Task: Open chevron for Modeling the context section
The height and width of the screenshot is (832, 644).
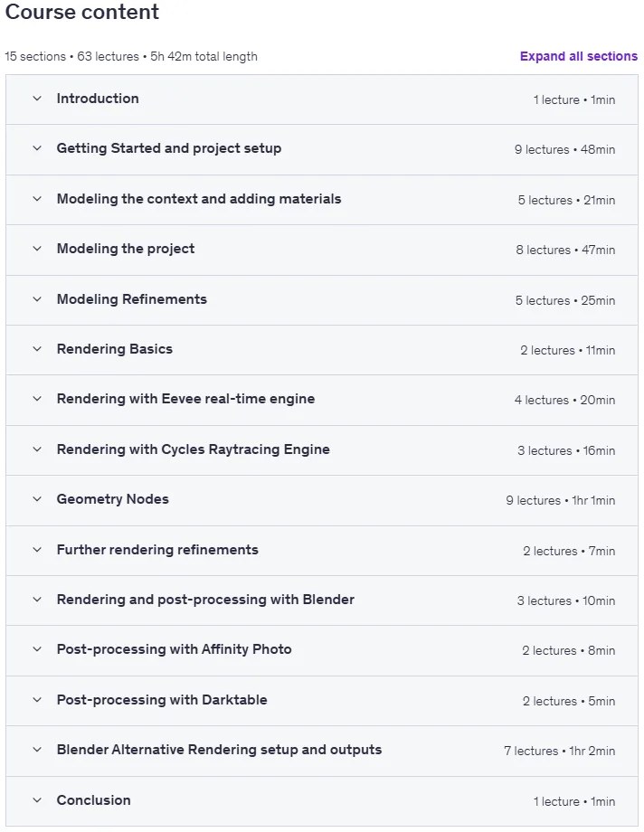Action: click(37, 199)
